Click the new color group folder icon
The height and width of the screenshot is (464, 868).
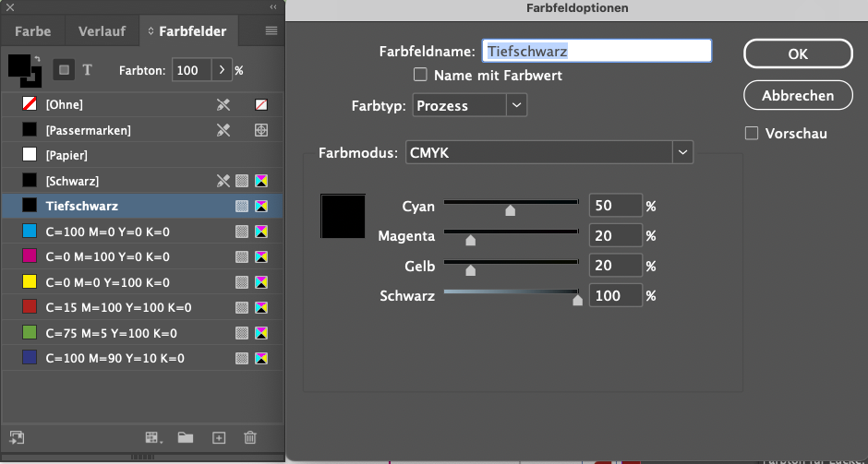click(186, 437)
